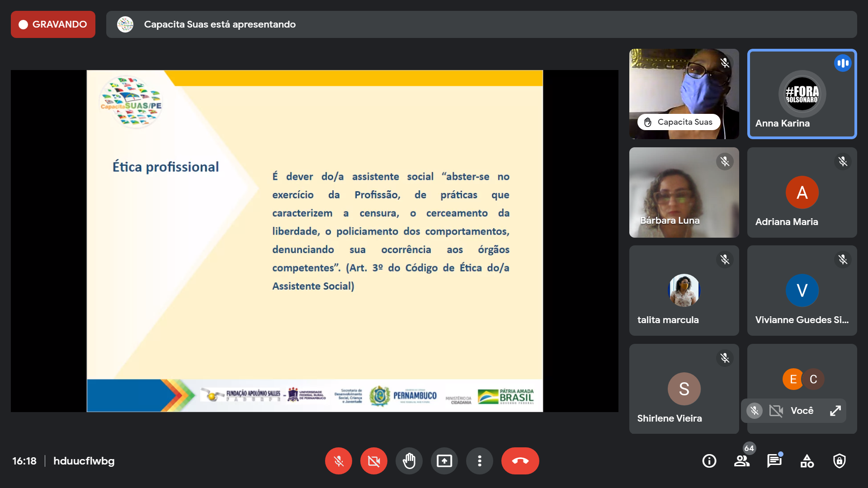The height and width of the screenshot is (488, 868).
Task: Click muted mic icon in Você tile
Action: pos(754,410)
